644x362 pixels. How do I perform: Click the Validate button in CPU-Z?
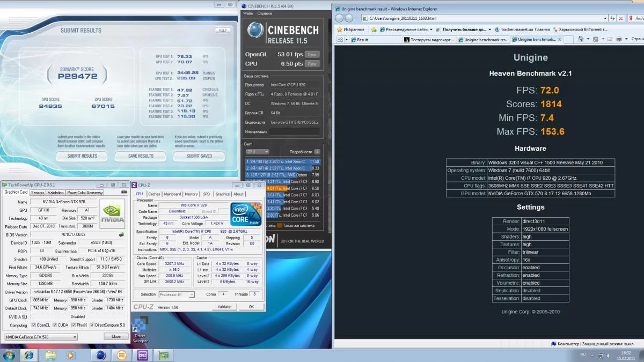224,307
